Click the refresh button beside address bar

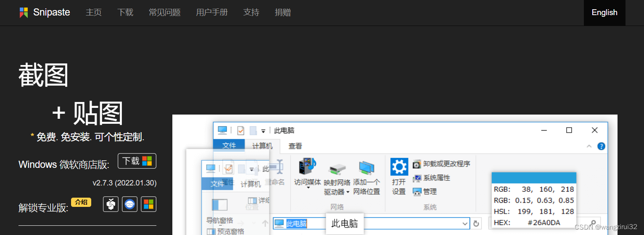click(476, 223)
